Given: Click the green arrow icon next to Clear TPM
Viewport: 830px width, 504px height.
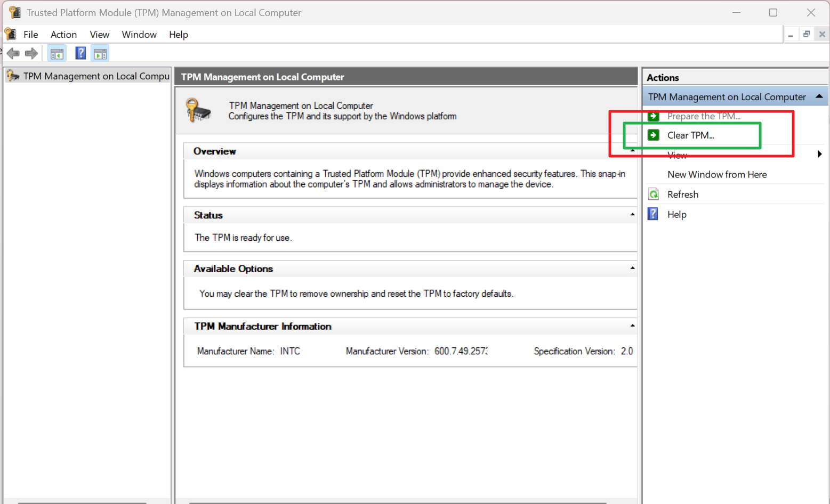Looking at the screenshot, I should (x=654, y=135).
